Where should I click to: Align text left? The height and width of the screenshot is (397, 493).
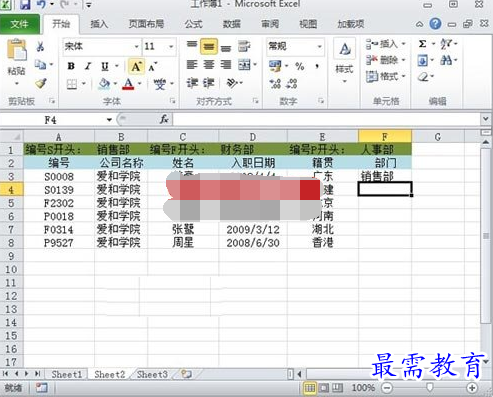coord(192,65)
